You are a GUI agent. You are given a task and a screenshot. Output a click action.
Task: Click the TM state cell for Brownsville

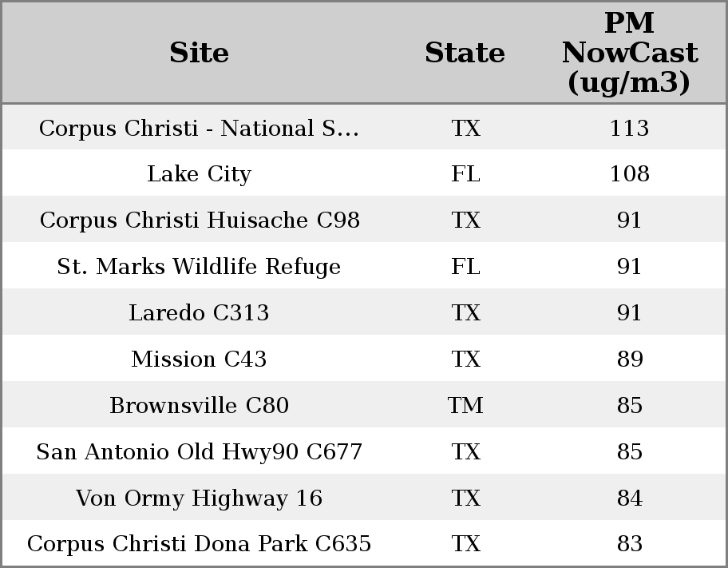point(465,405)
